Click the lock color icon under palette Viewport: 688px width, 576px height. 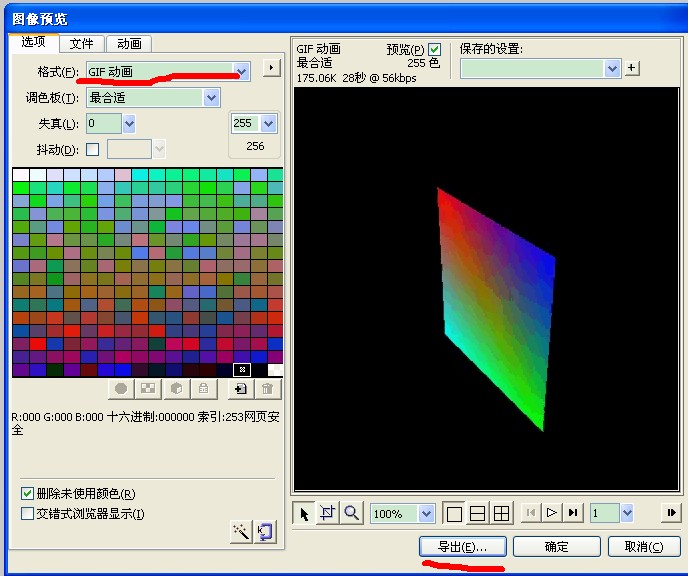[204, 389]
